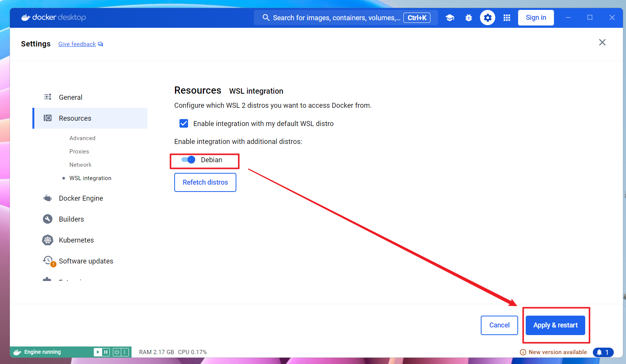Click the engine Start play icon
626x364 pixels.
tap(98, 352)
